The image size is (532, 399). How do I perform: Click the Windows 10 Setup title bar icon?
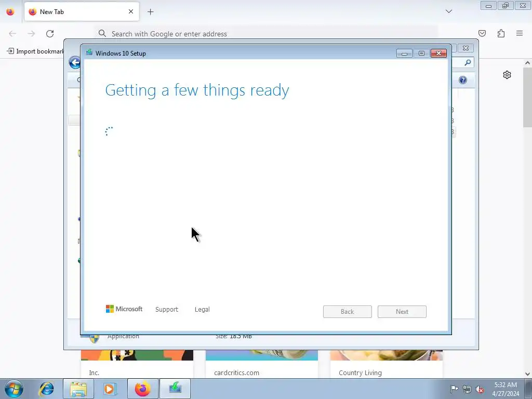(x=89, y=52)
